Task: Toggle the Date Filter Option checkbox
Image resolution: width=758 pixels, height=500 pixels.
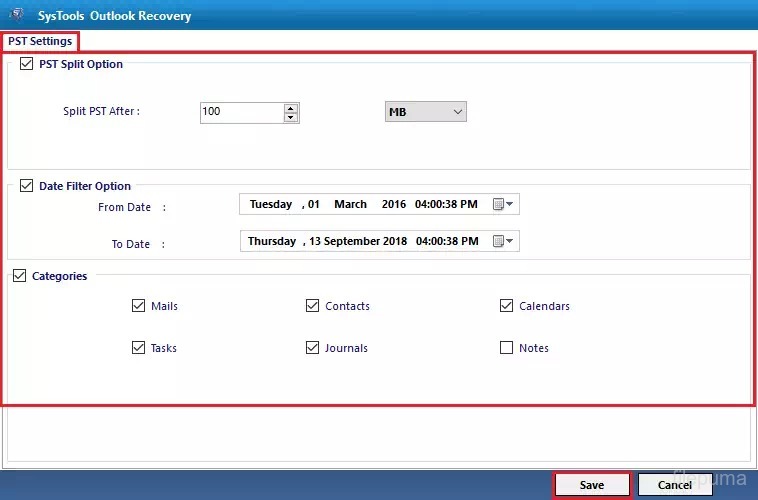Action: pos(26,186)
